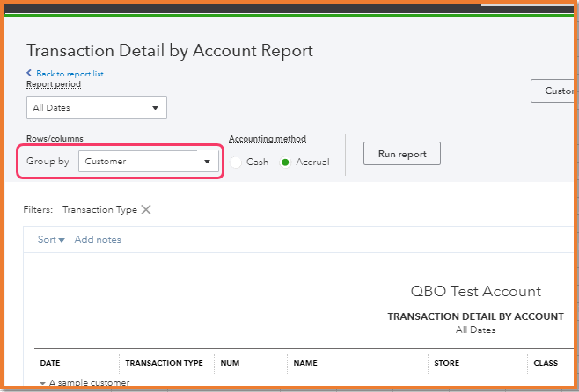The width and height of the screenshot is (579, 392).
Task: Click the 'Accounting method' label
Action: point(268,139)
